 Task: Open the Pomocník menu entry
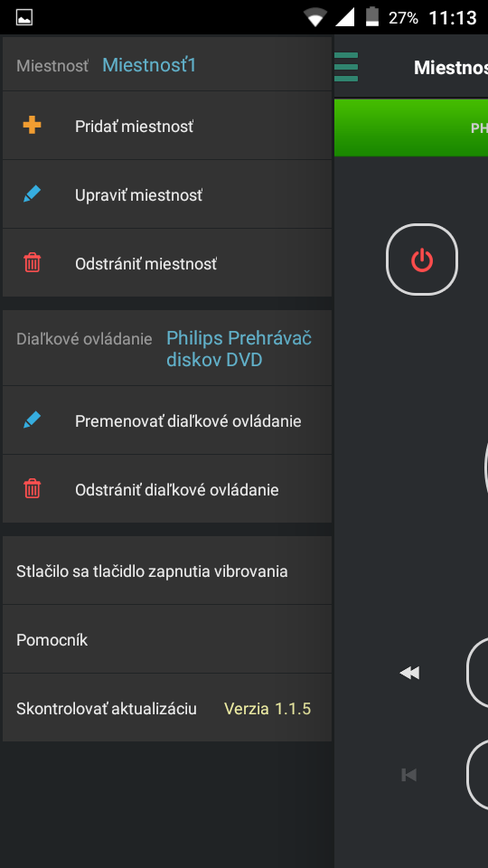point(167,639)
